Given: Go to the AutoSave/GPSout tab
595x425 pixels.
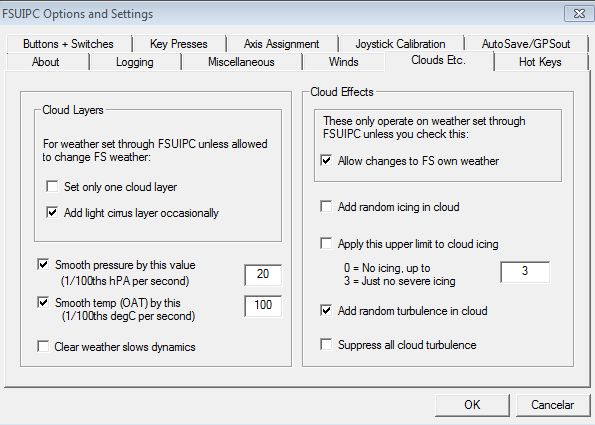Looking at the screenshot, I should tap(526, 44).
